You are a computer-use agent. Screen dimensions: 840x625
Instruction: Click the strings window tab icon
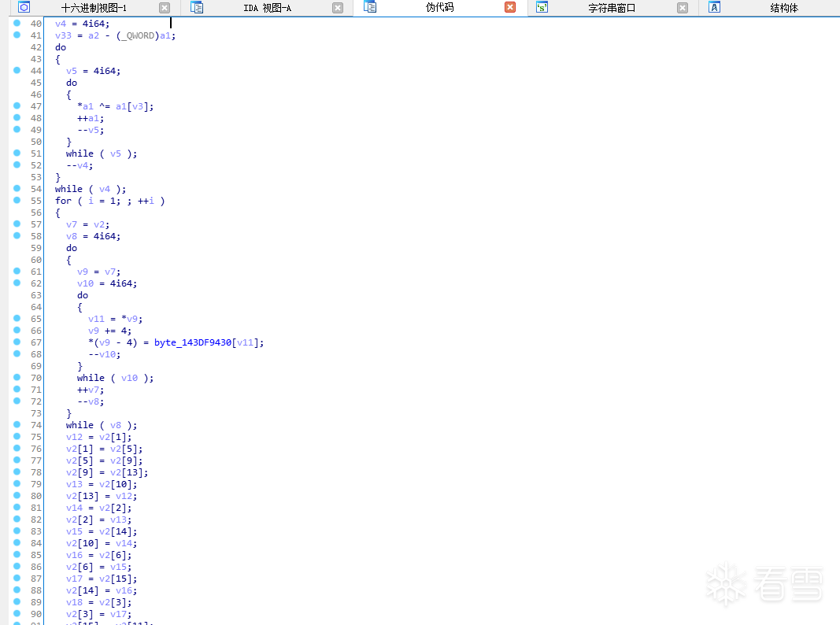pyautogui.click(x=542, y=8)
